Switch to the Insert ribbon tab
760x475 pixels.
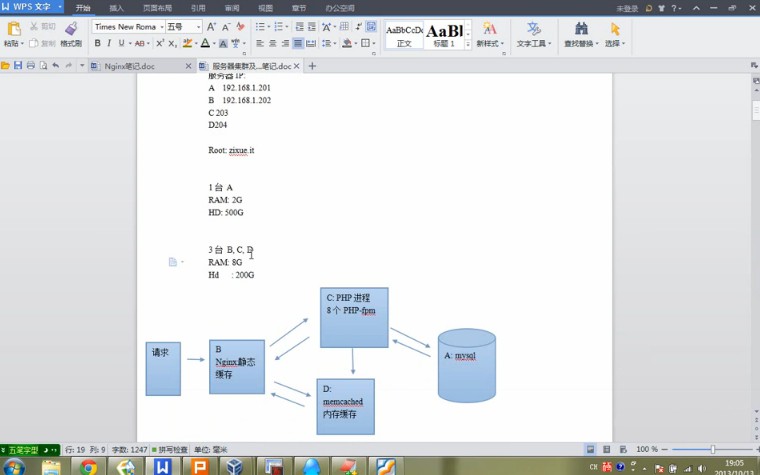(116, 8)
